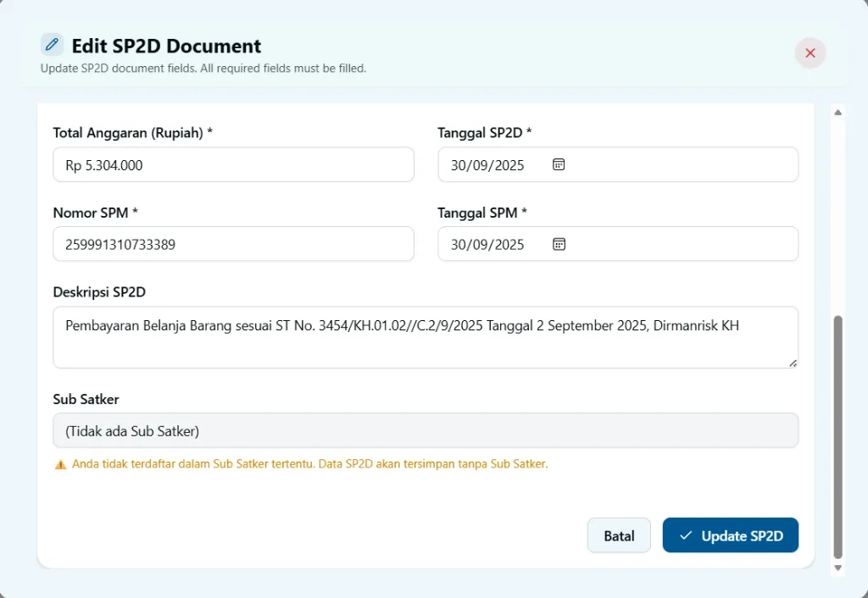The image size is (868, 598).
Task: Click into the Nomor SPM input
Action: 233,244
